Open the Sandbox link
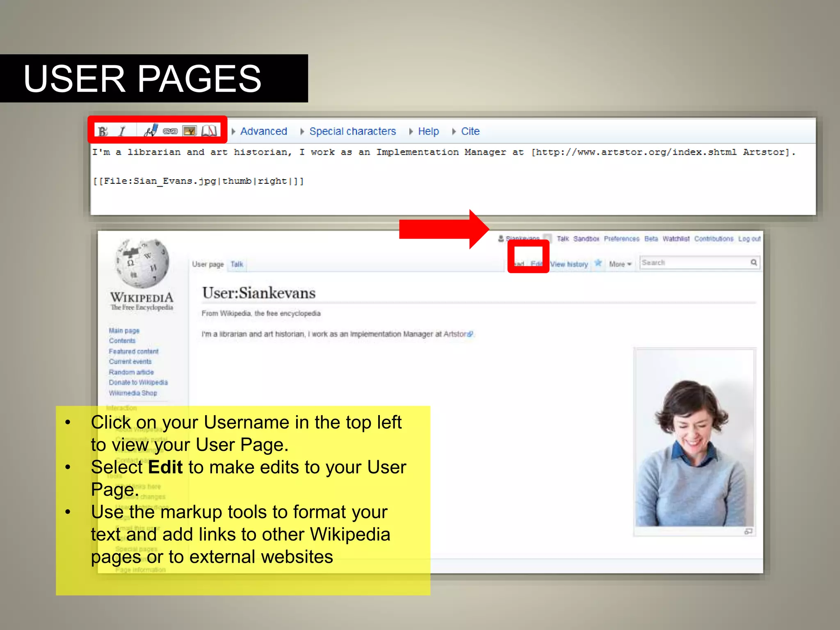840x630 pixels. [586, 239]
